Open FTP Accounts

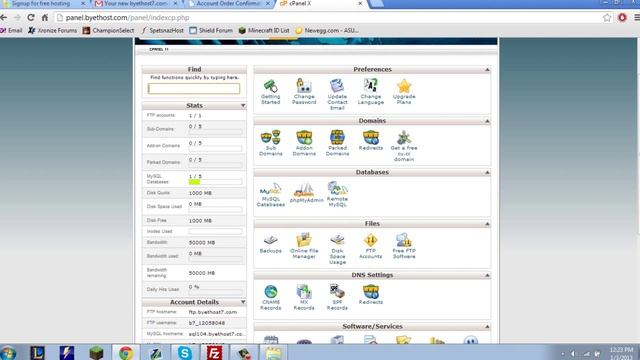click(x=371, y=246)
